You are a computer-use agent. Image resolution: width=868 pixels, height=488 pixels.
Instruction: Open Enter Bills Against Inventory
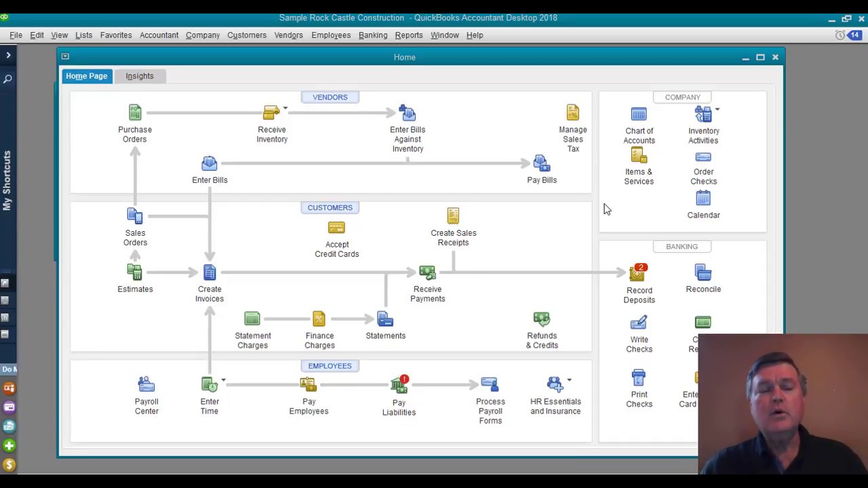pyautogui.click(x=408, y=113)
